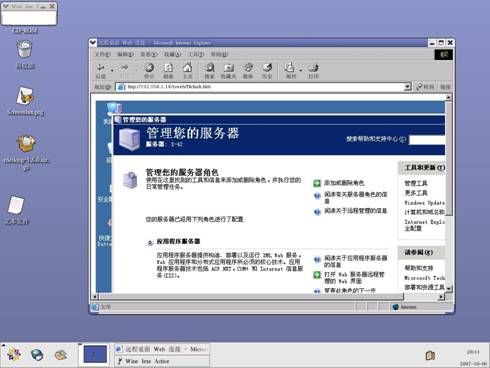The width and height of the screenshot is (490, 368).
Task: Click the IE Back toolbar button
Action: tap(100, 71)
